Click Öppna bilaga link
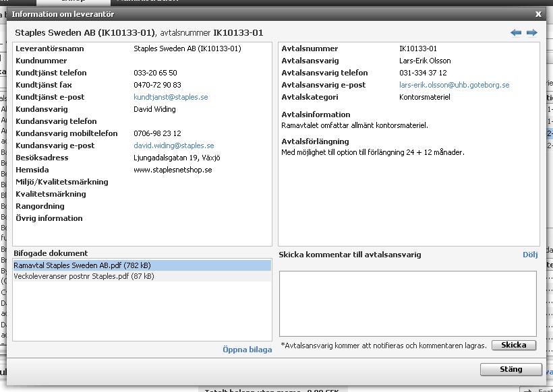 [x=248, y=350]
